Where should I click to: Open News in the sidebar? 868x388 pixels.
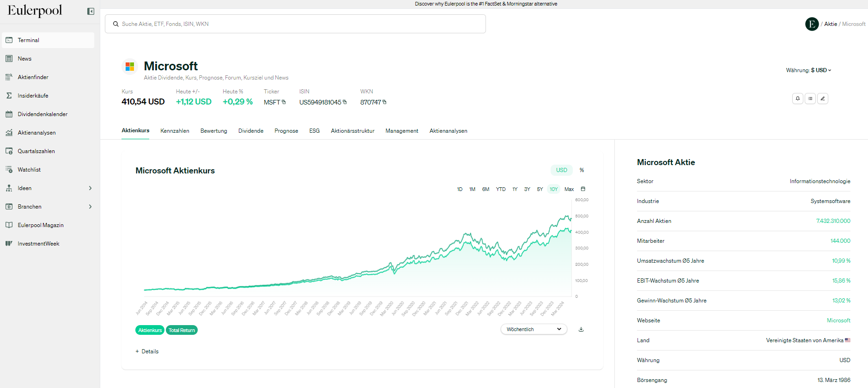click(48, 59)
